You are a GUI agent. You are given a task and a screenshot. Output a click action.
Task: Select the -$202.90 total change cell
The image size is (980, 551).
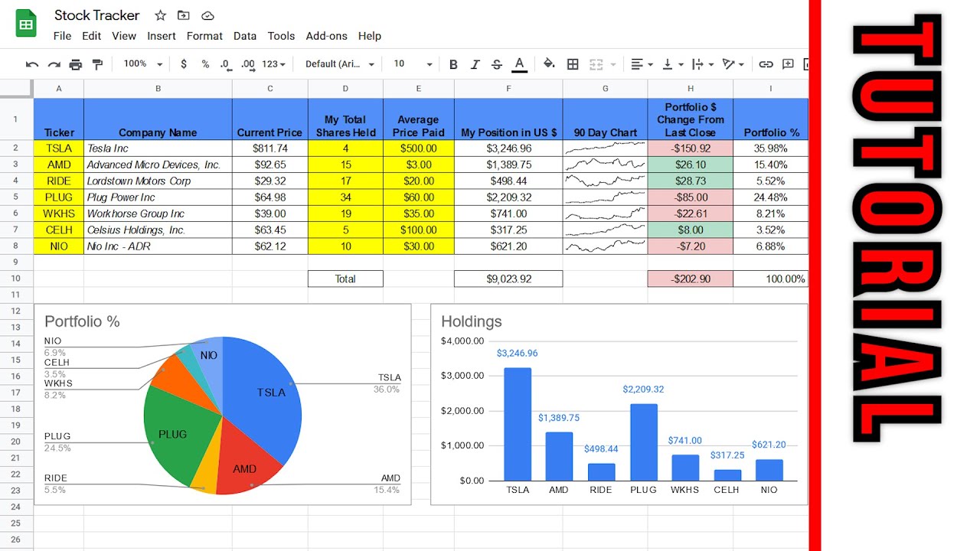pos(691,279)
